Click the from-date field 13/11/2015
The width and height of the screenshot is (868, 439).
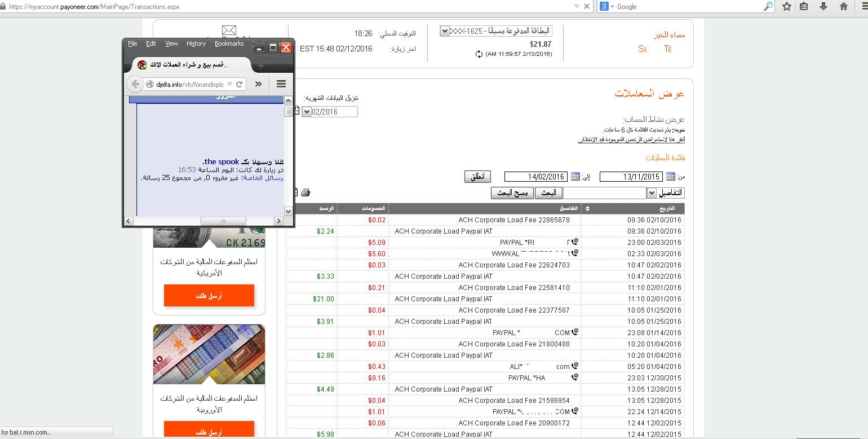(631, 177)
